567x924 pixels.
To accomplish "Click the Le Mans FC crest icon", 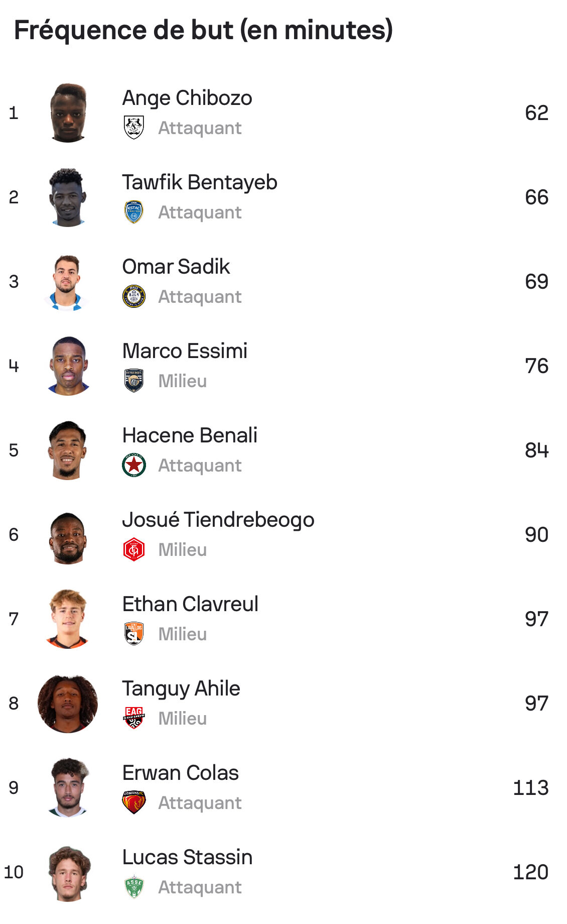I will point(134,802).
